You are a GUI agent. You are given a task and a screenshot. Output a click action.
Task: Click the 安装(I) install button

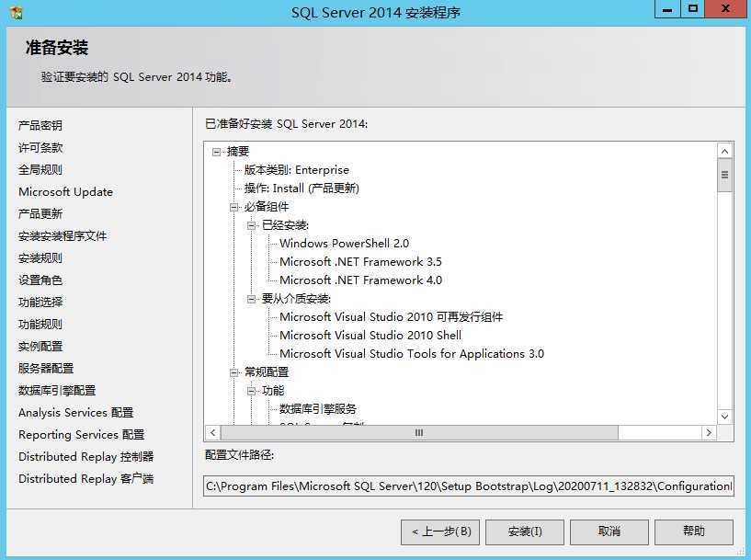(x=525, y=531)
